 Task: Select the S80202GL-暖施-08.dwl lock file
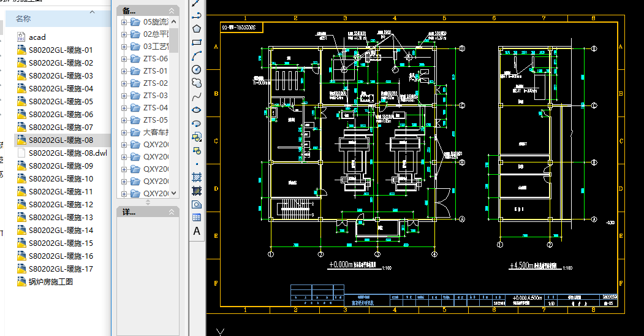point(68,153)
